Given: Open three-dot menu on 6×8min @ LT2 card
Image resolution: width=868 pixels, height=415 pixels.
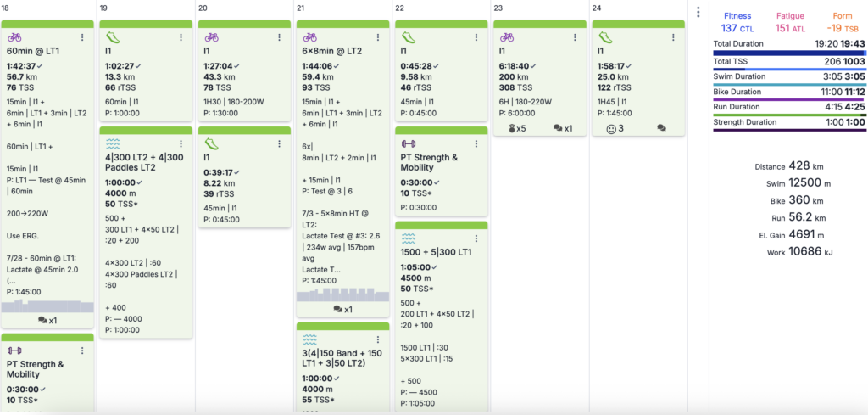Looking at the screenshot, I should tap(377, 37).
